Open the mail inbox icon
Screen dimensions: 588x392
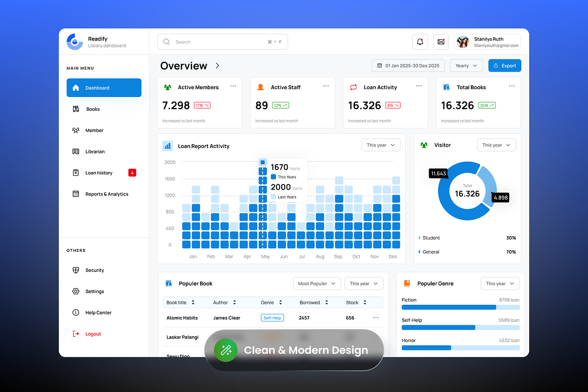(441, 42)
